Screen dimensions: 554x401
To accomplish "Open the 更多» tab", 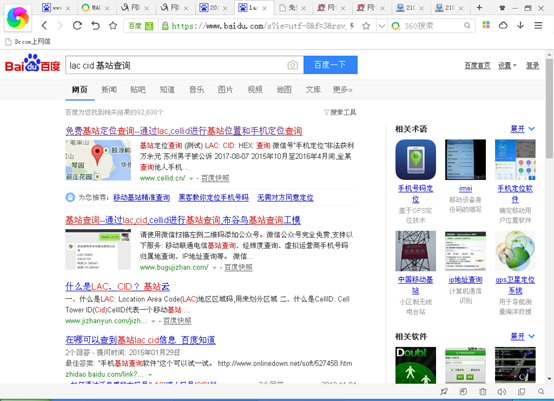I will click(x=343, y=90).
